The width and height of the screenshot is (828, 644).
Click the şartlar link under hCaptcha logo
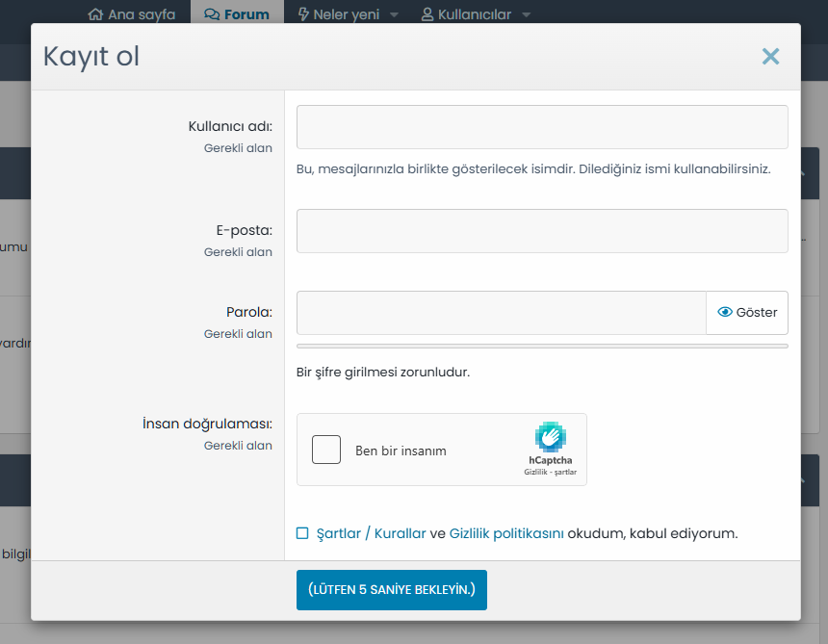[x=564, y=472]
